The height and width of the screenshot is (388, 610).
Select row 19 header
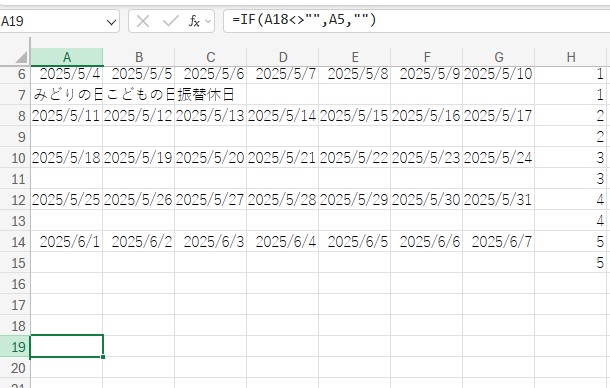16,346
